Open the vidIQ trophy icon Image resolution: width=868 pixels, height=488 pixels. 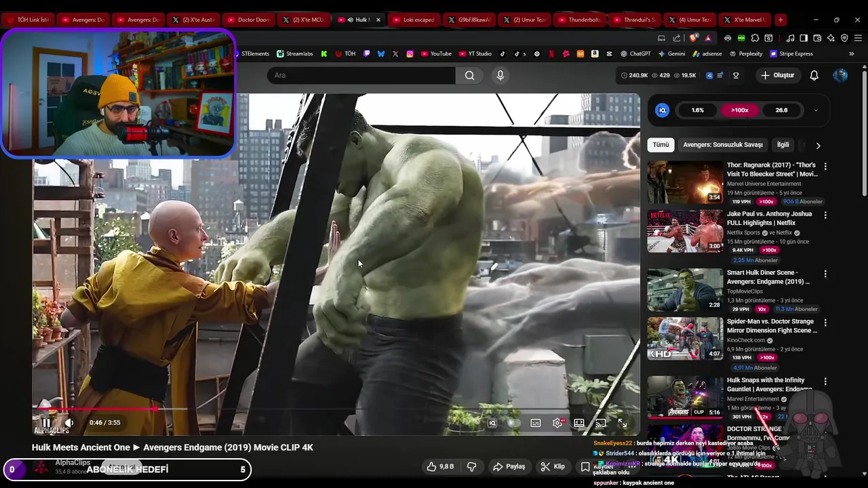(x=736, y=75)
